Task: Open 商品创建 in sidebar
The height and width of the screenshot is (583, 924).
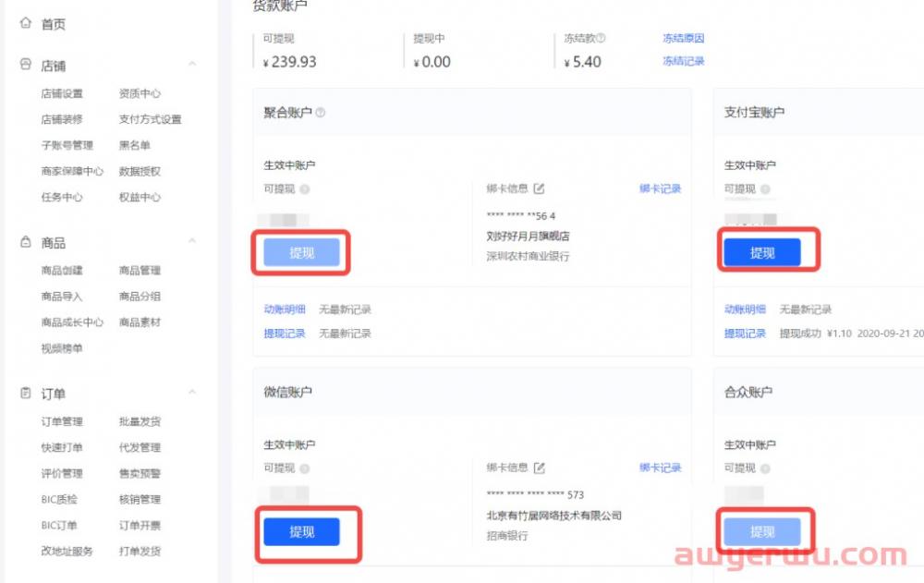Action: (x=62, y=271)
